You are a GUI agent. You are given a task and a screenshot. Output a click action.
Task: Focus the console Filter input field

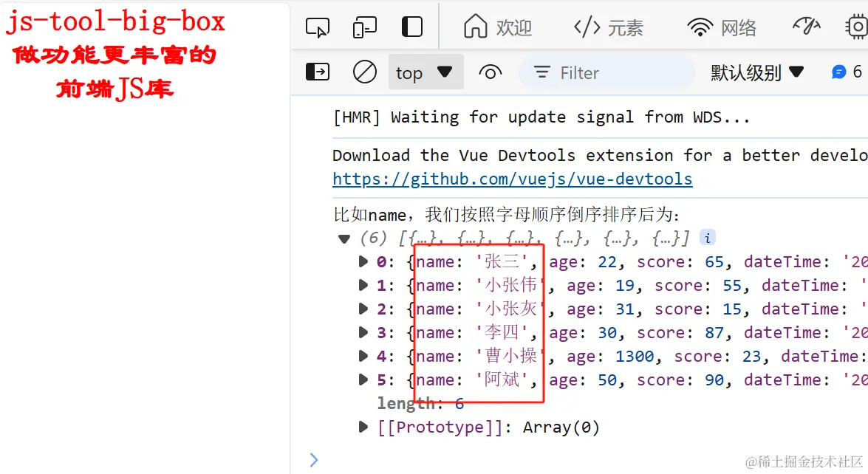[x=606, y=72]
